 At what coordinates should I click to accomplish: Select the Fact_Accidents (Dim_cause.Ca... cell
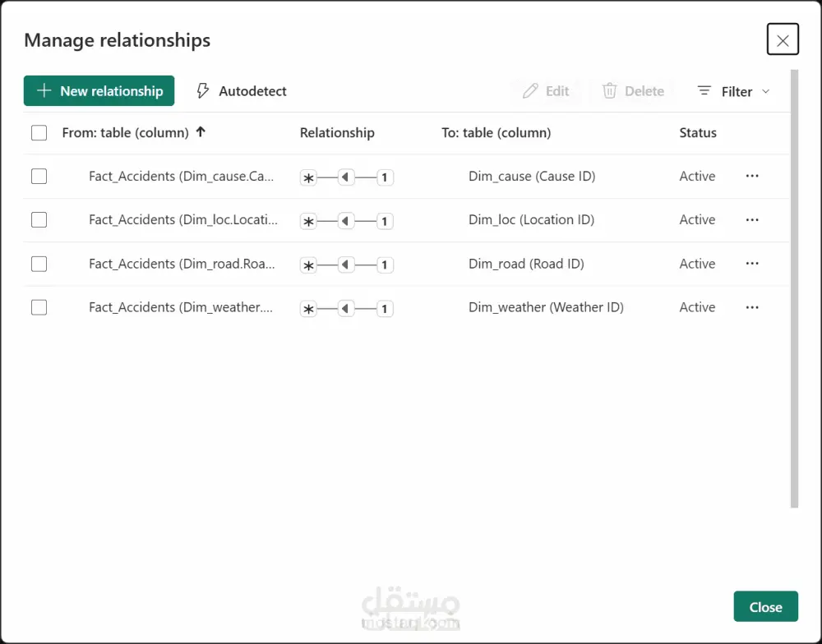click(182, 176)
